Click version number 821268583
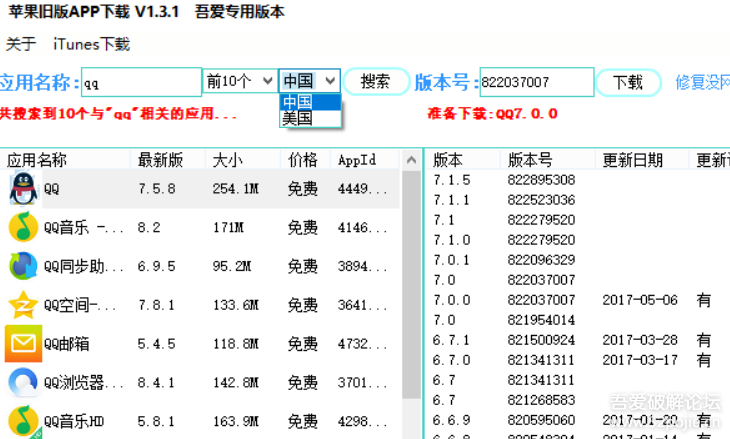Viewport: 730px width, 439px height. pyautogui.click(x=541, y=400)
